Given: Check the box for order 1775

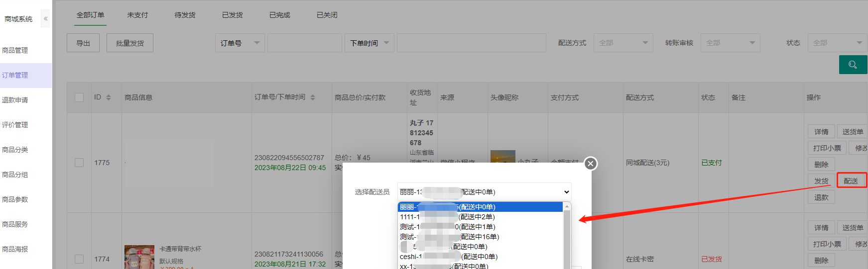Looking at the screenshot, I should click(x=79, y=163).
